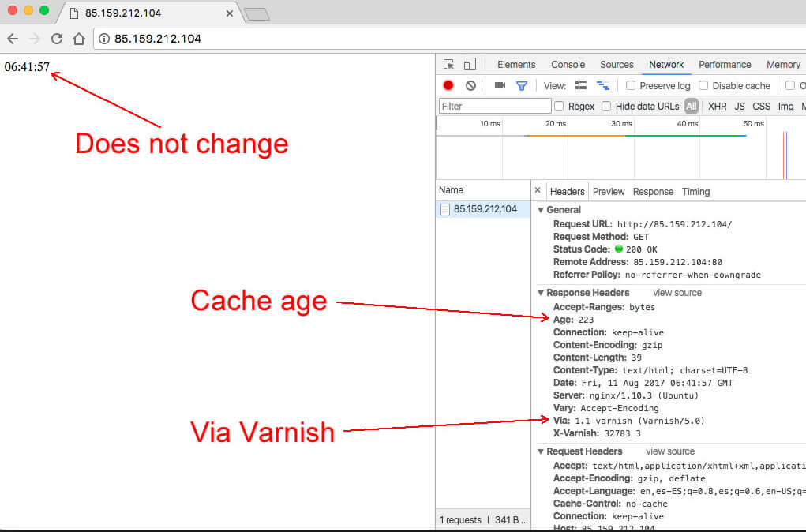Filter requests by CSS type
Screen dimensions: 806x532
coord(761,107)
